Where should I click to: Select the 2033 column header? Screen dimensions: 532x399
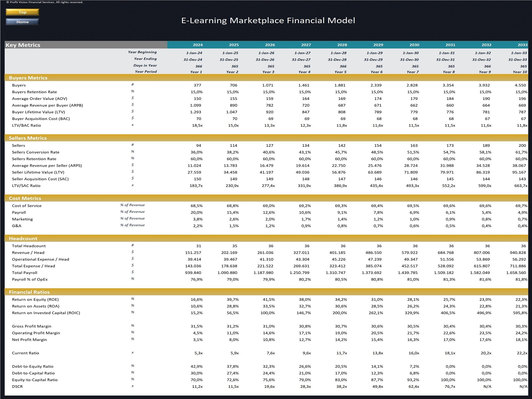tap(522, 45)
